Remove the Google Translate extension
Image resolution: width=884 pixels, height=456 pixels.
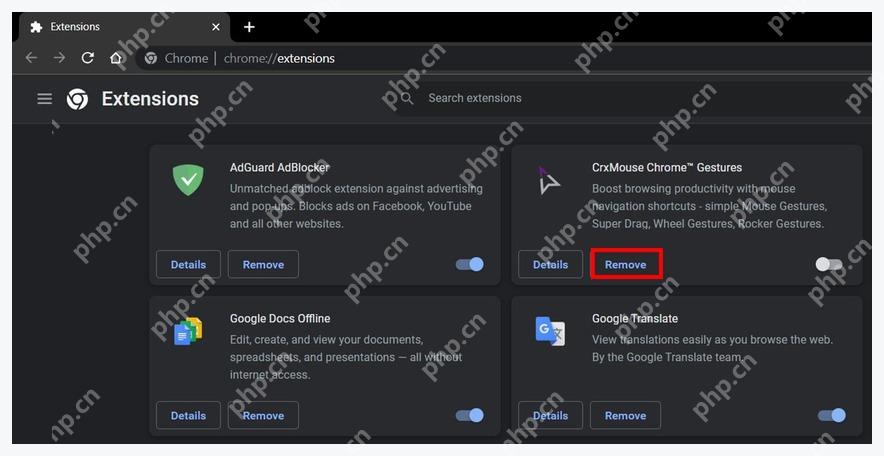pos(626,415)
